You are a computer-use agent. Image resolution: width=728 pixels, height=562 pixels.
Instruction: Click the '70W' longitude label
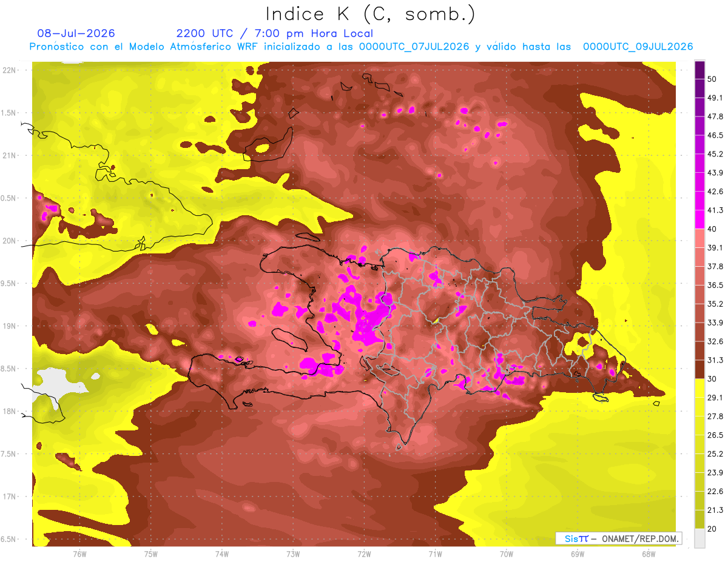point(507,554)
